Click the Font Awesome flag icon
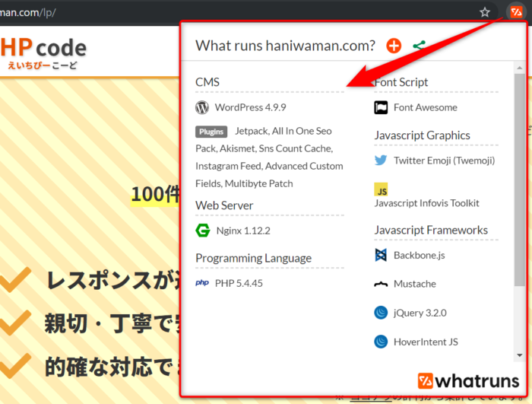532x404 pixels. coord(381,107)
